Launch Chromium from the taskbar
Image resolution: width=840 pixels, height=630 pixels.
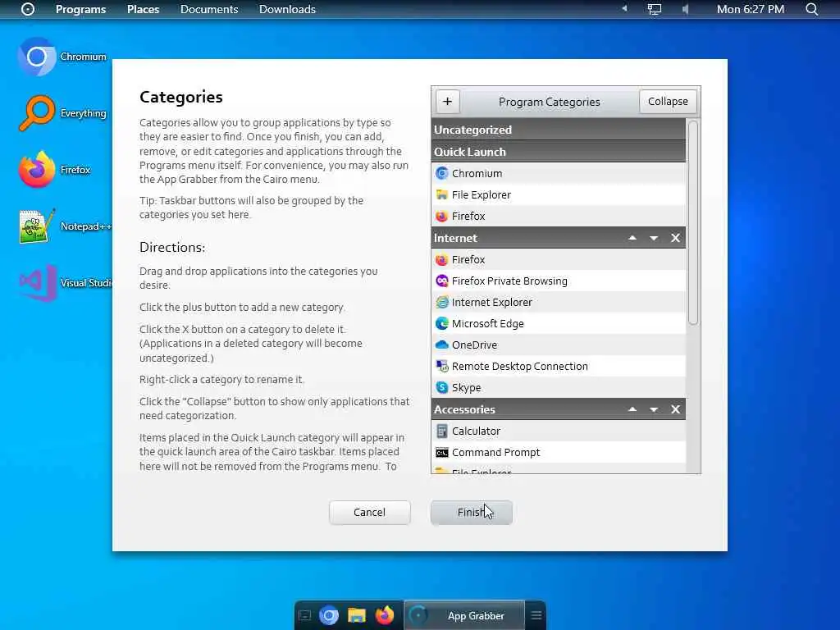coord(329,615)
